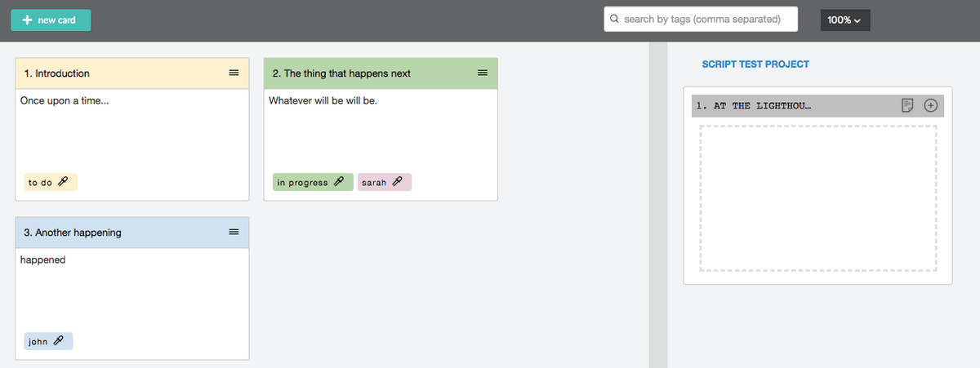This screenshot has width=980, height=368.
Task: Open the menu icon on Another happening card
Action: click(x=234, y=233)
